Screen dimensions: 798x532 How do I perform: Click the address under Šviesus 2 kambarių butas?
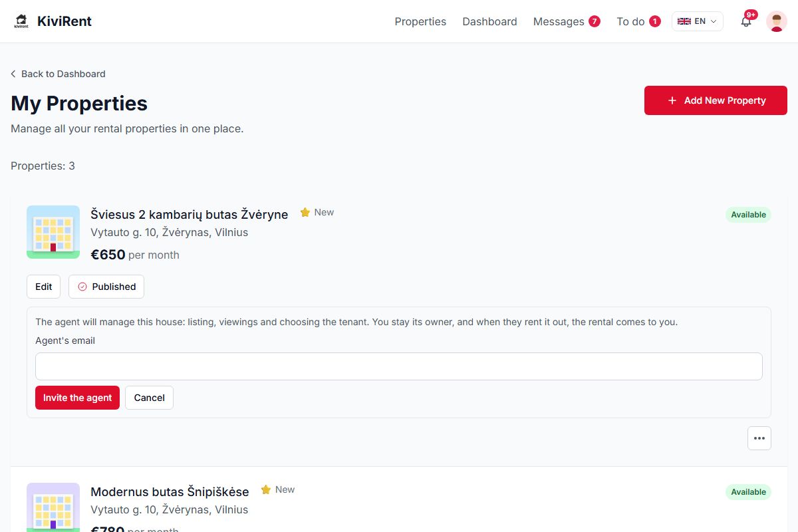(170, 233)
